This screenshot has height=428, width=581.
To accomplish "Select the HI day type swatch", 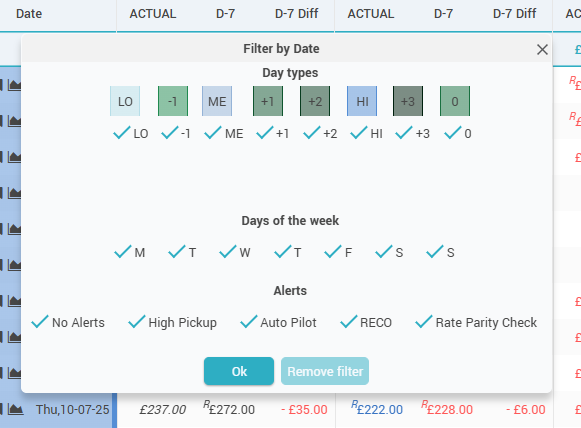I will (x=362, y=101).
